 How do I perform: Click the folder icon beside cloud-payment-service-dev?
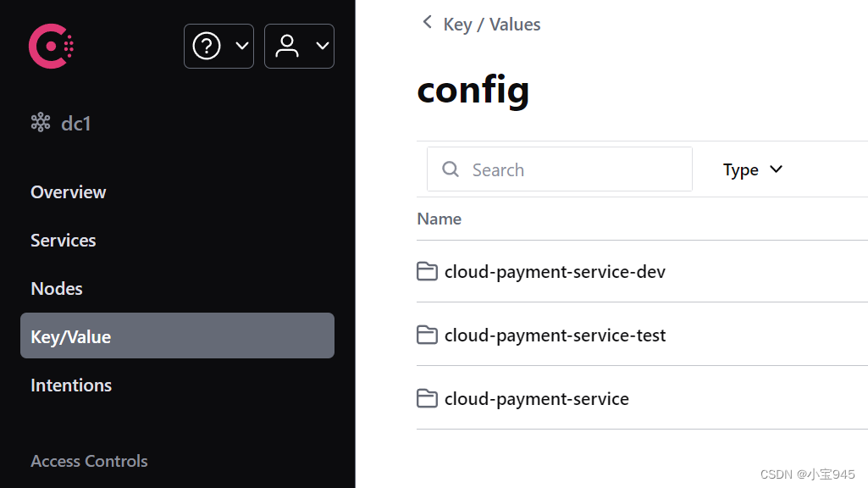[428, 271]
